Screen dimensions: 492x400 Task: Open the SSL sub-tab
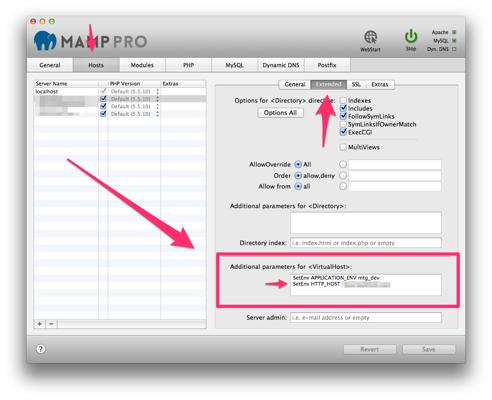click(x=356, y=84)
